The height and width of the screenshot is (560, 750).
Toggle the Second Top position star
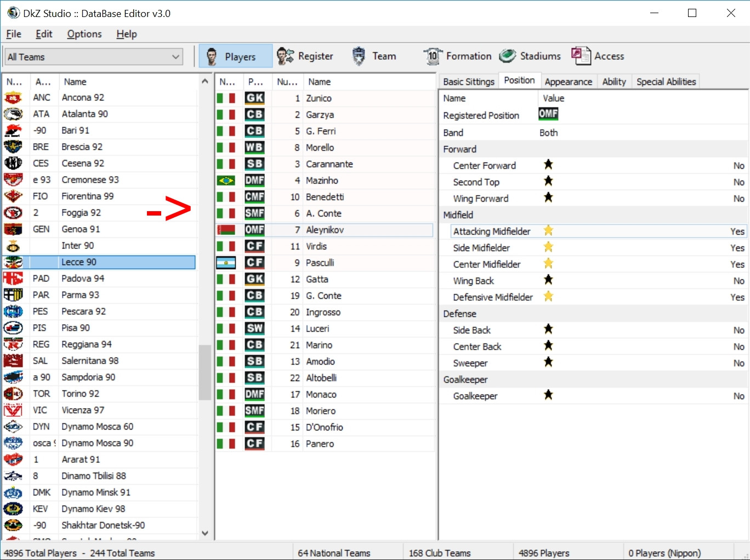pyautogui.click(x=548, y=181)
